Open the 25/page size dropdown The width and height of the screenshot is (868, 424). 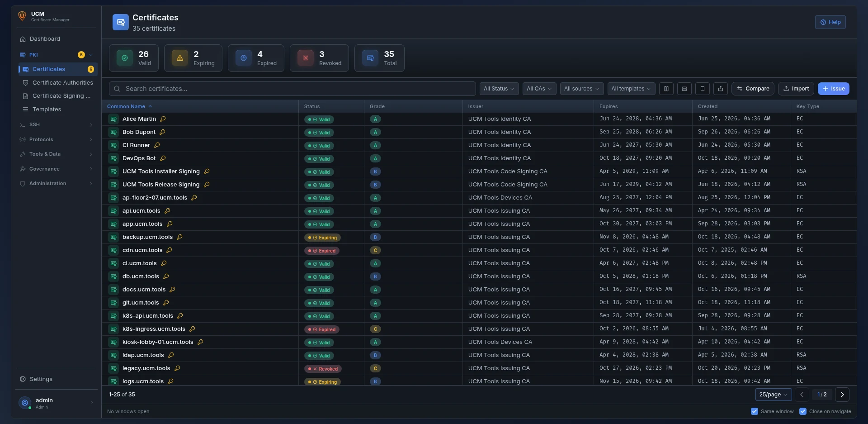pyautogui.click(x=774, y=395)
